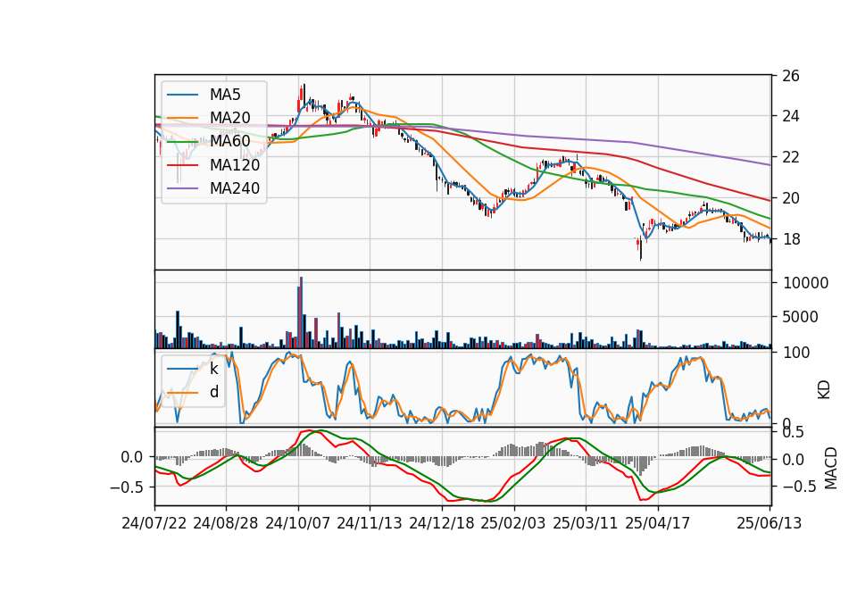This screenshot has height=616, width=857.
Task: Click the MA240 legend label
Action: 235,188
